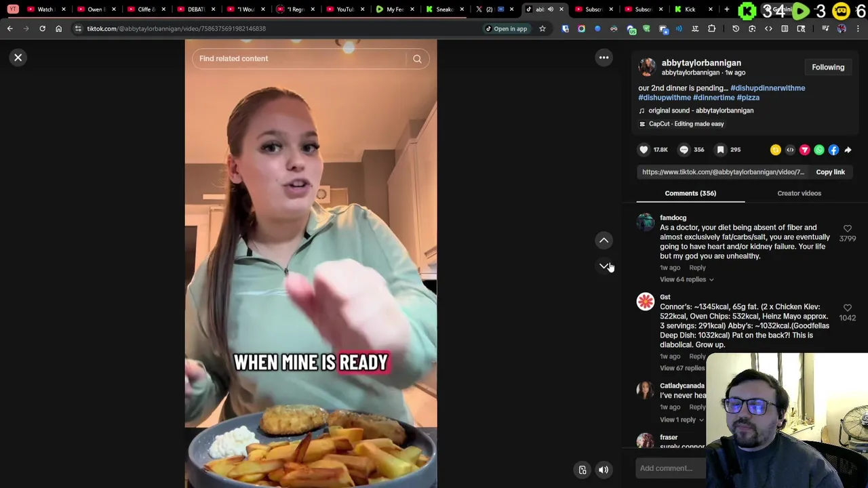
Task: Switch to the My Feed browser tab
Action: tap(395, 9)
